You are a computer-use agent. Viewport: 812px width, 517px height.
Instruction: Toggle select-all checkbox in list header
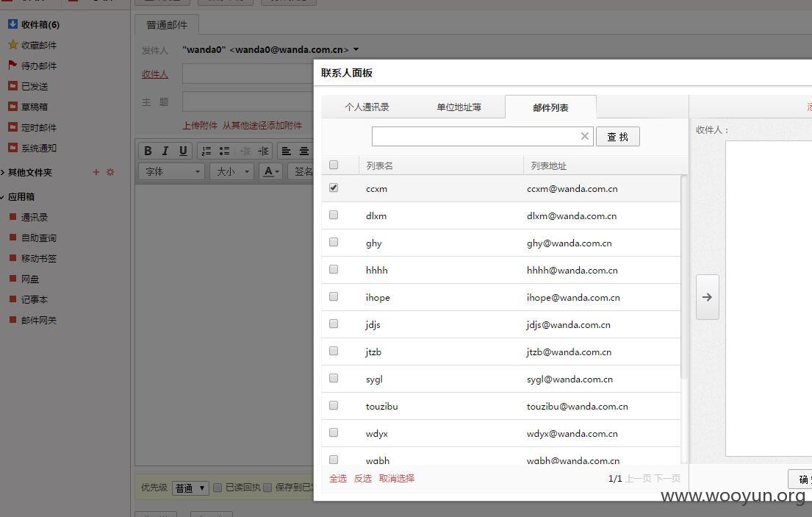[334, 165]
